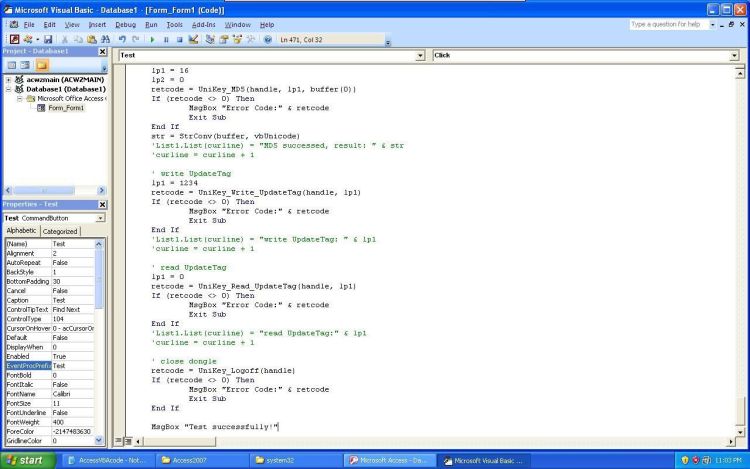Run the code with the play icon
The height and width of the screenshot is (469, 750).
[153, 39]
